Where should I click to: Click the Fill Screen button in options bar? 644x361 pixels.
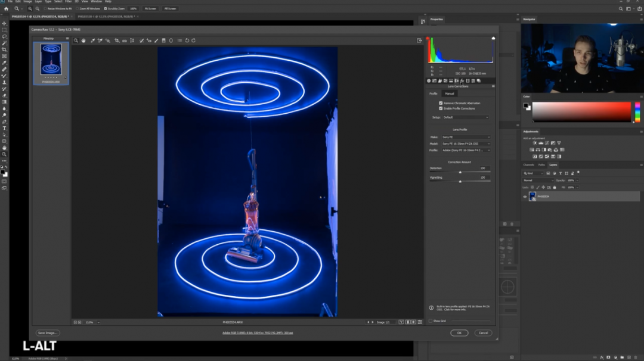coord(170,8)
